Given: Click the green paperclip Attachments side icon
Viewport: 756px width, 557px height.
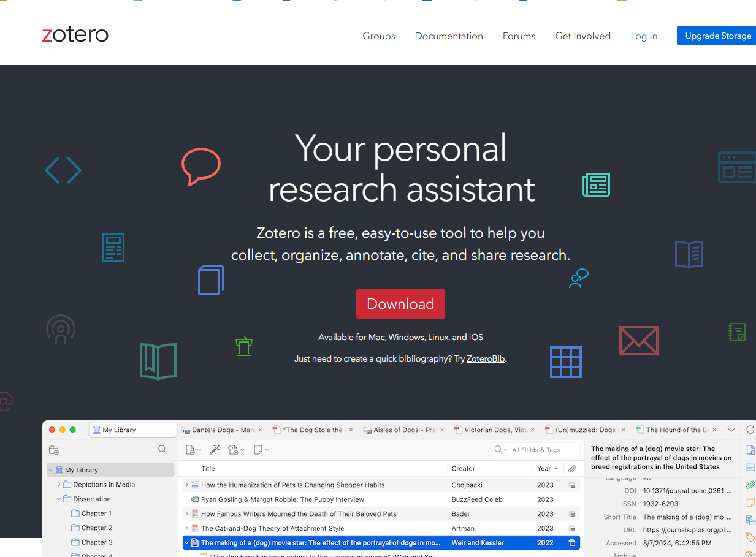Looking at the screenshot, I should point(750,485).
